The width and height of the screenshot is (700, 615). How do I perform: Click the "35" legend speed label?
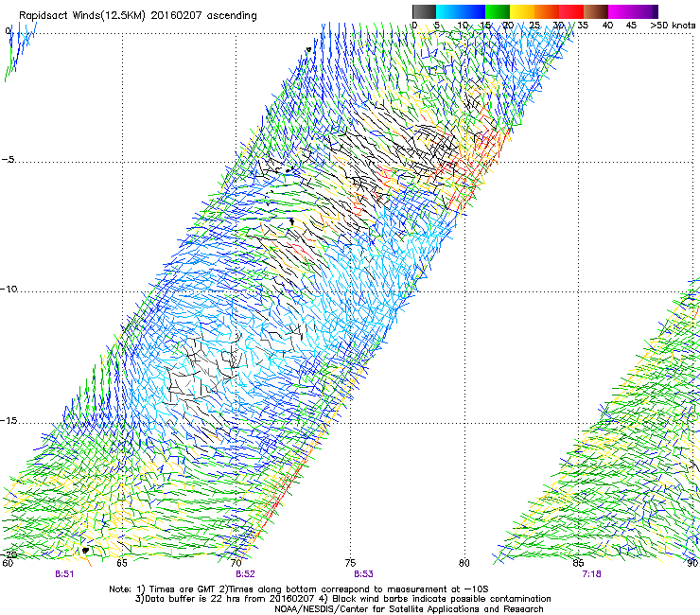click(583, 26)
